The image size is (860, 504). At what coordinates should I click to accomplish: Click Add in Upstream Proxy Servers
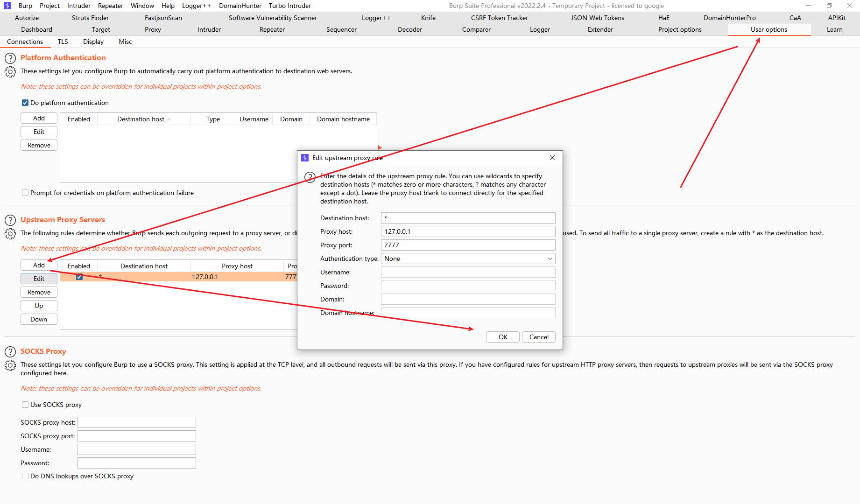[39, 265]
